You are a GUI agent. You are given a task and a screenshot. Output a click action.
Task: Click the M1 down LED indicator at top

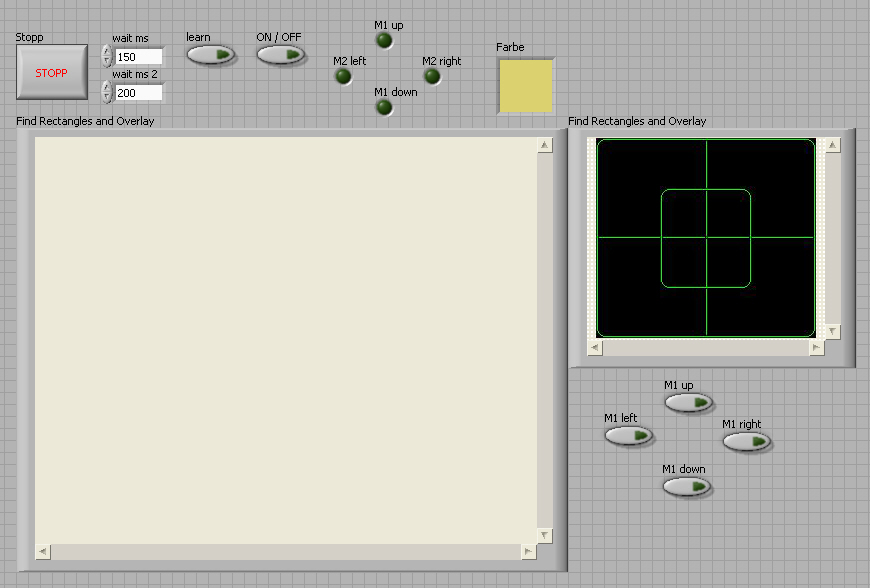coord(384,107)
